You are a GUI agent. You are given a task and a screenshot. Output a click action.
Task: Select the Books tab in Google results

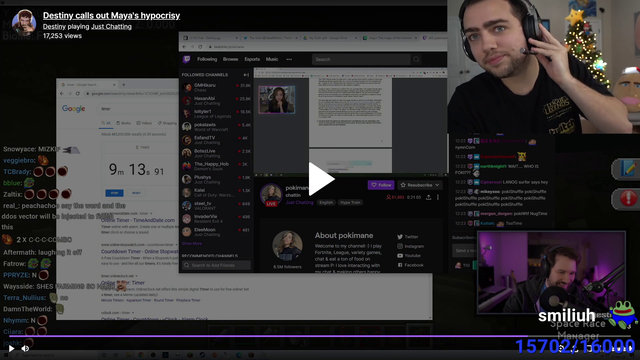(x=124, y=123)
